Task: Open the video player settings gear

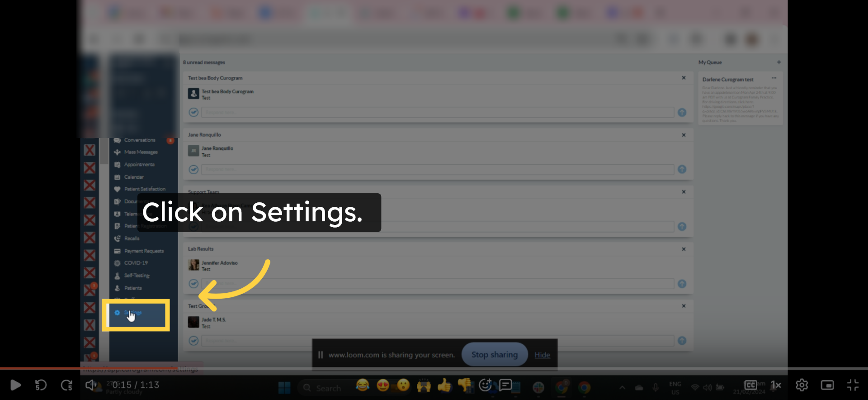Action: (x=802, y=385)
